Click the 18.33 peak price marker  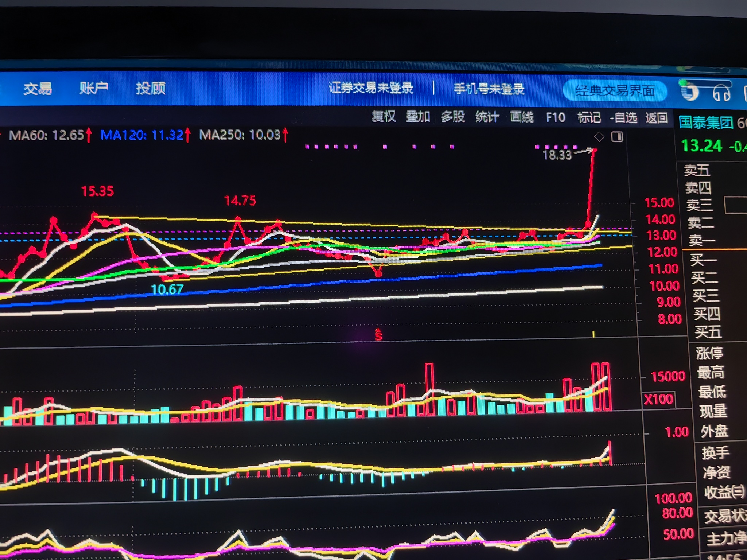[x=557, y=155]
